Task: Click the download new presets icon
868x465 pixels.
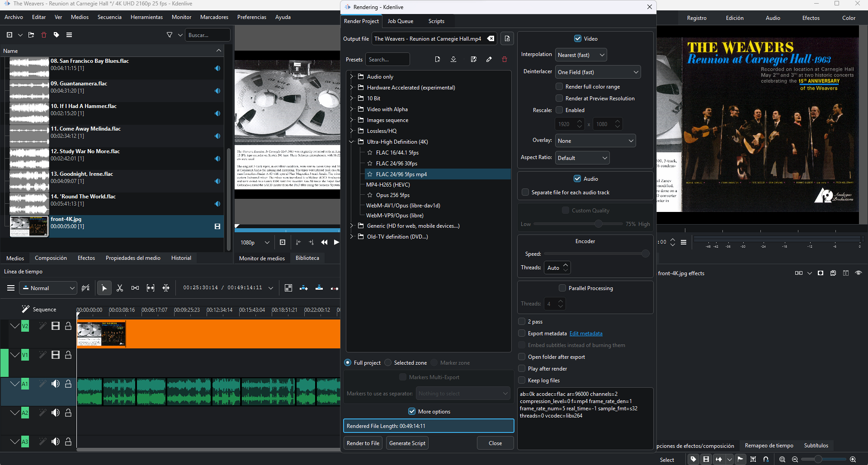Action: click(x=453, y=60)
